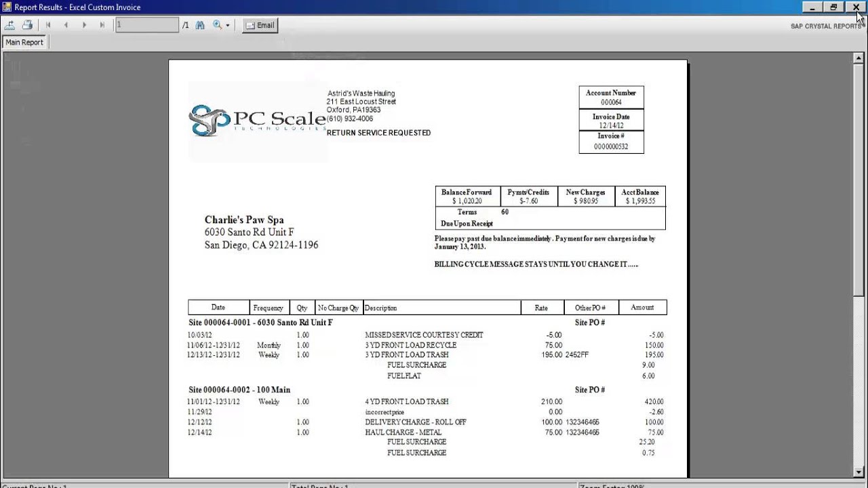The image size is (868, 488).
Task: Click the PO number "2462FF"
Action: coord(576,354)
